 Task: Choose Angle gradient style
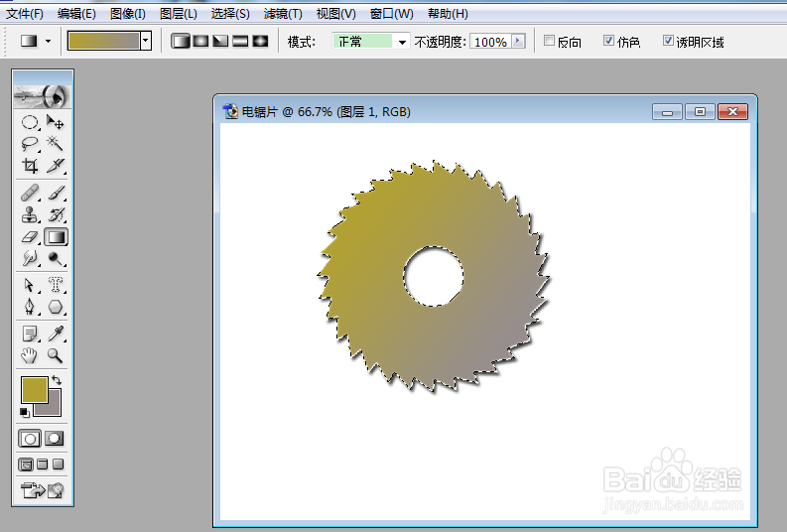(x=220, y=41)
